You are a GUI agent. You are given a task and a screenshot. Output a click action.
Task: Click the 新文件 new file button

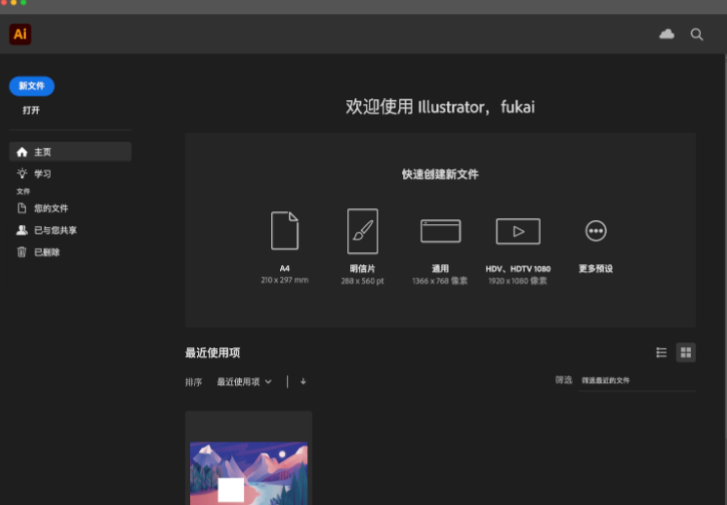click(x=32, y=86)
